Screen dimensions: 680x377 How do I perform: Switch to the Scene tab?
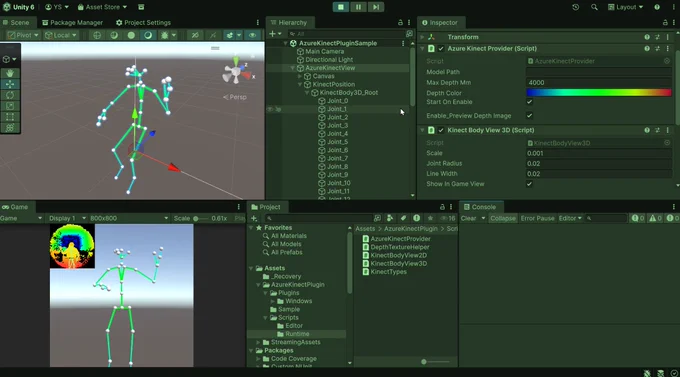[x=16, y=23]
